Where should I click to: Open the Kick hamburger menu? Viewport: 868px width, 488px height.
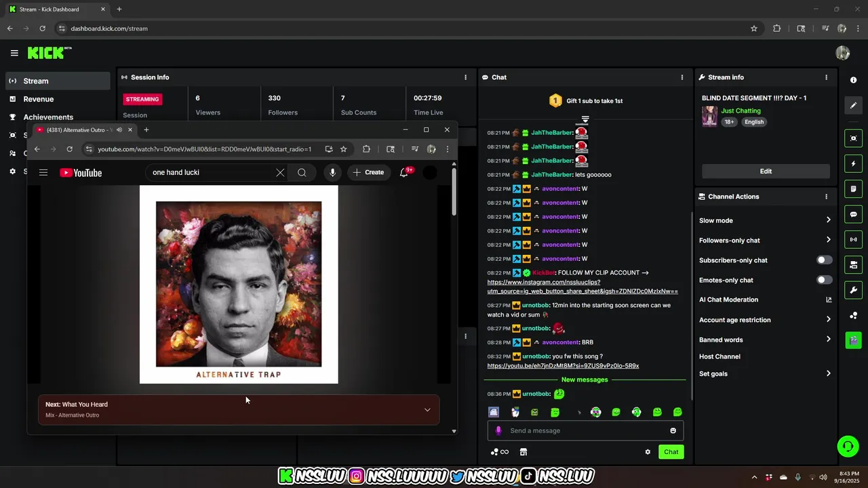tap(14, 53)
